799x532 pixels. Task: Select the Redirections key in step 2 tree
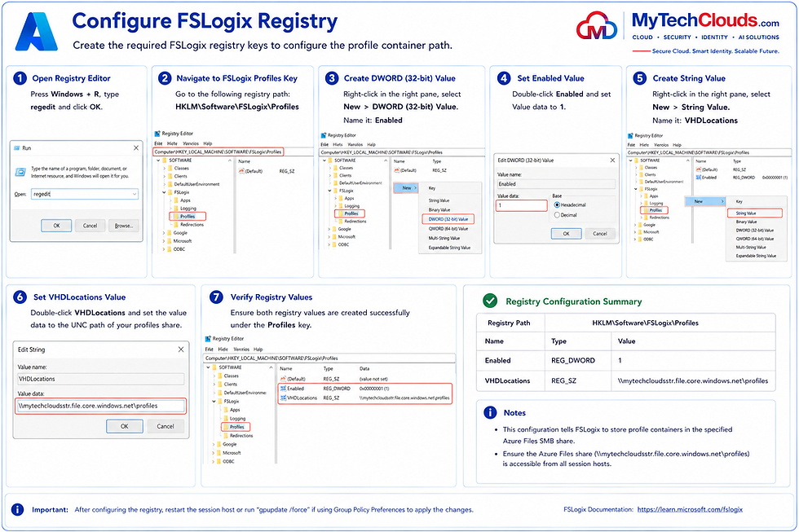[192, 225]
